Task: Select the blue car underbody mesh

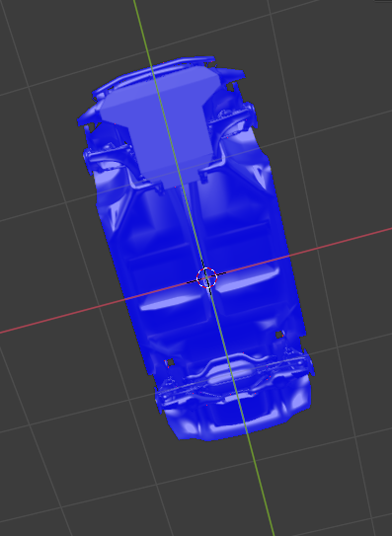Action: pyautogui.click(x=196, y=249)
